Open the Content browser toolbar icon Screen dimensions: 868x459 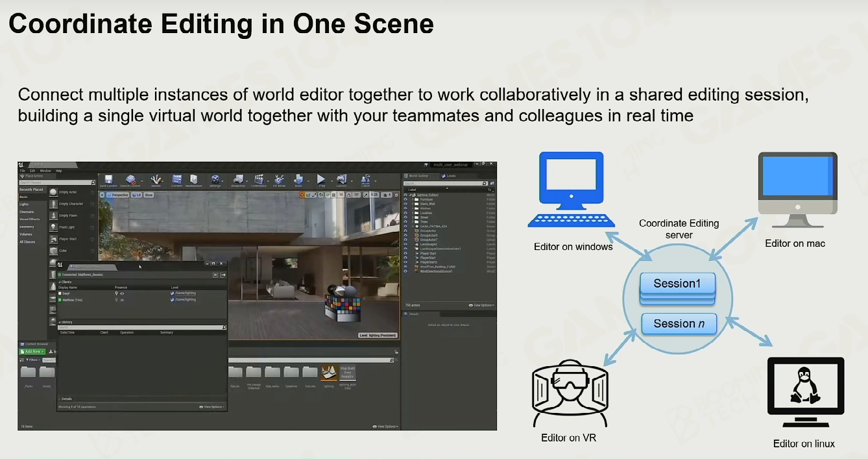point(176,180)
